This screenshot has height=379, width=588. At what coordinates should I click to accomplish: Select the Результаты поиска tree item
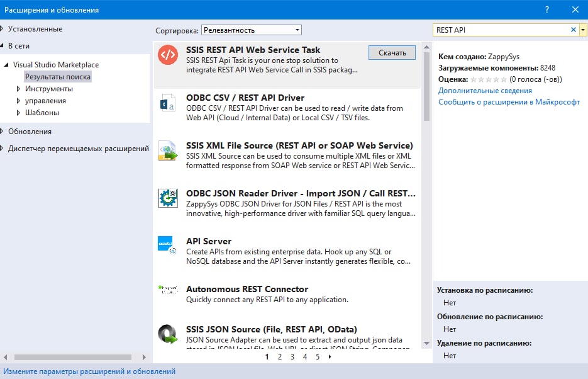58,77
